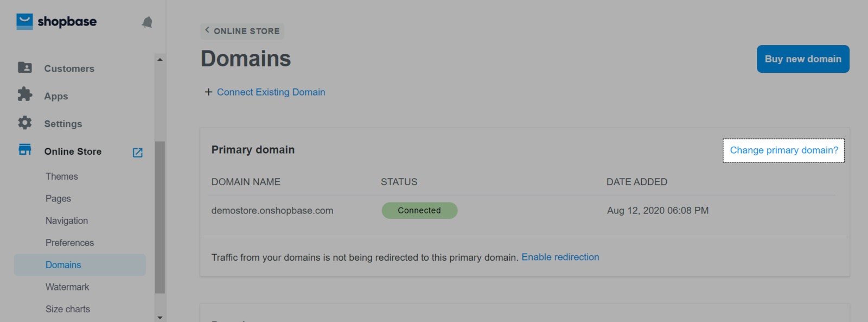Click the Connected status badge
868x322 pixels.
(x=419, y=210)
